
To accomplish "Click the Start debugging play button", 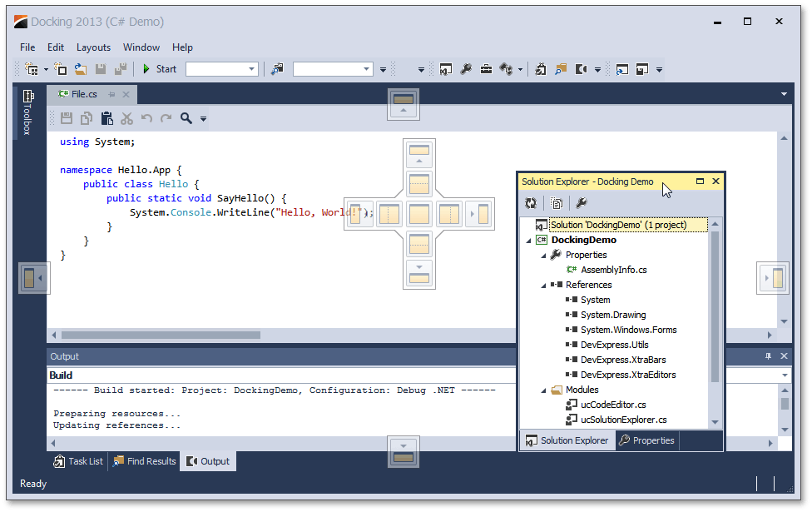I will click(x=147, y=69).
